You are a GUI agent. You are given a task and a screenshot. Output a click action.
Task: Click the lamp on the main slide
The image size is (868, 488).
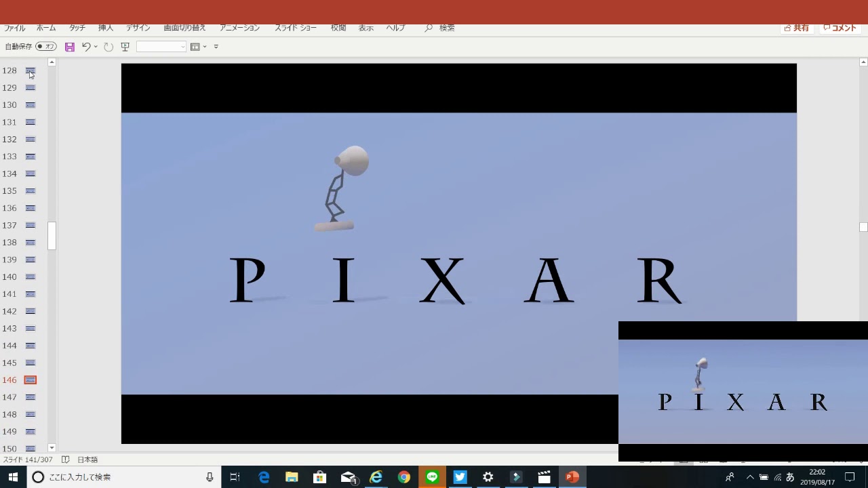pos(342,188)
